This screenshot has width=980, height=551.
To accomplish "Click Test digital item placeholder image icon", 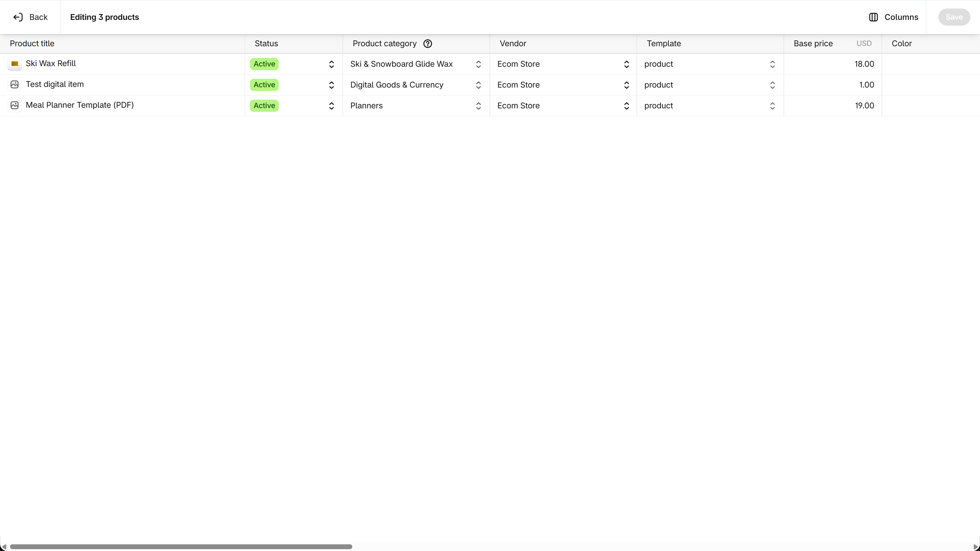I will point(14,84).
